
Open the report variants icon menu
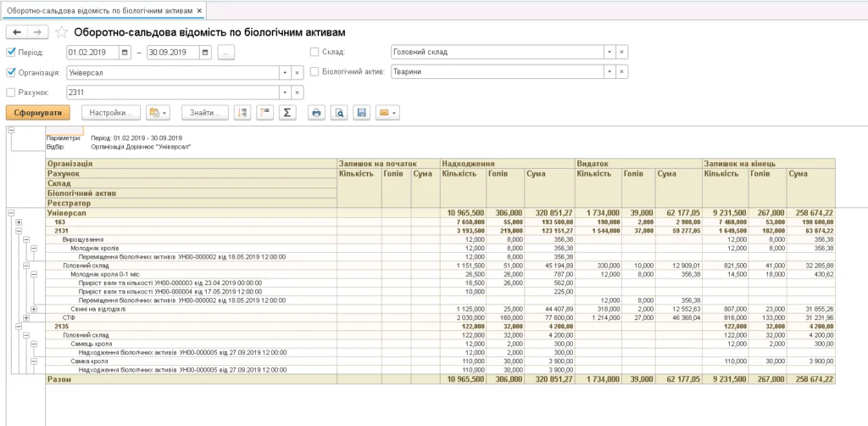[x=158, y=113]
